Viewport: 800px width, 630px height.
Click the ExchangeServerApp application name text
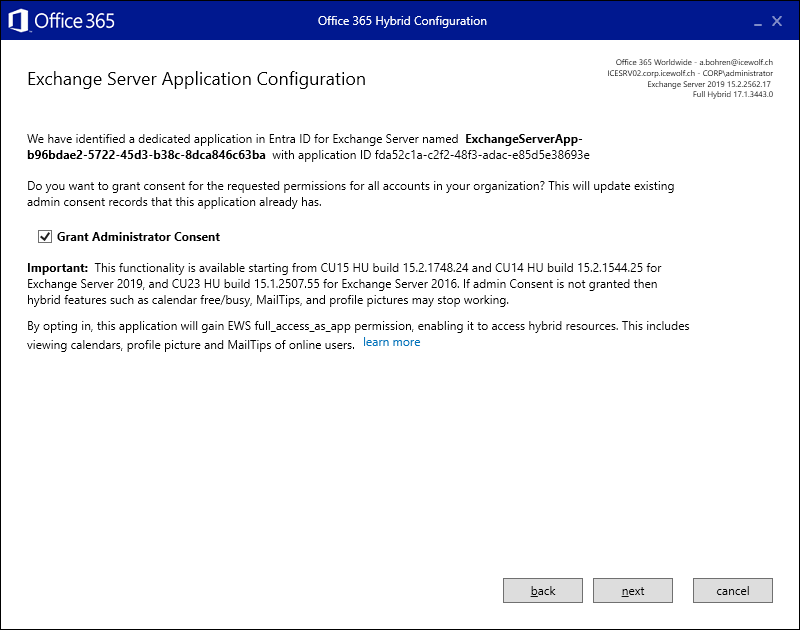(x=305, y=147)
